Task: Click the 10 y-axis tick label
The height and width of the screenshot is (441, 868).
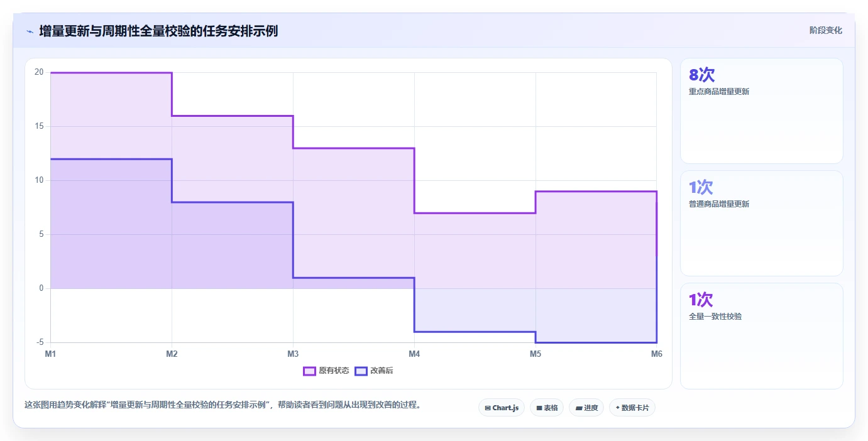Action: coord(39,180)
